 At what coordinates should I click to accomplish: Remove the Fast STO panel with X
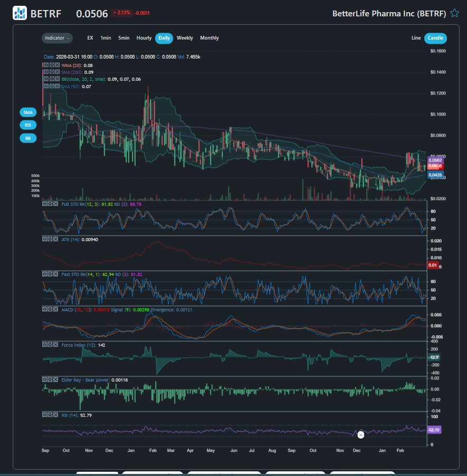click(x=55, y=274)
